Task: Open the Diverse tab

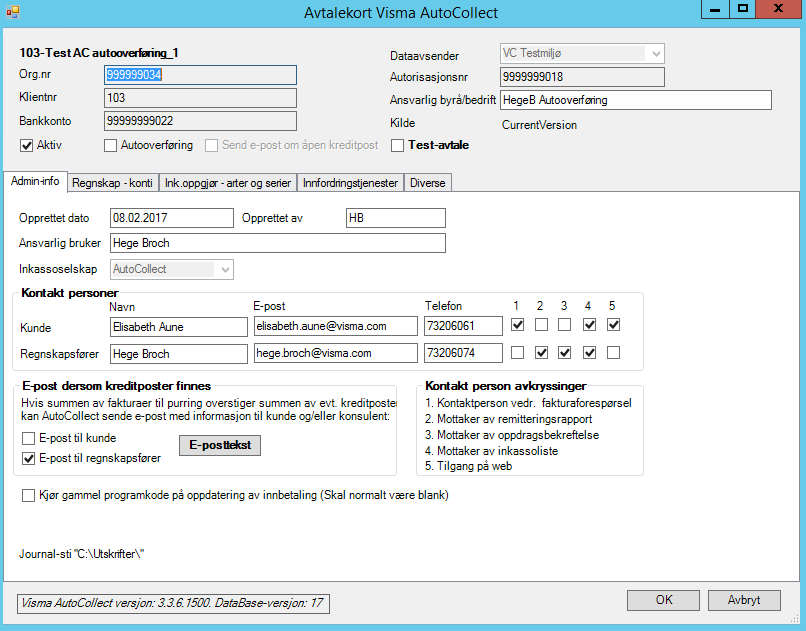Action: pos(428,183)
